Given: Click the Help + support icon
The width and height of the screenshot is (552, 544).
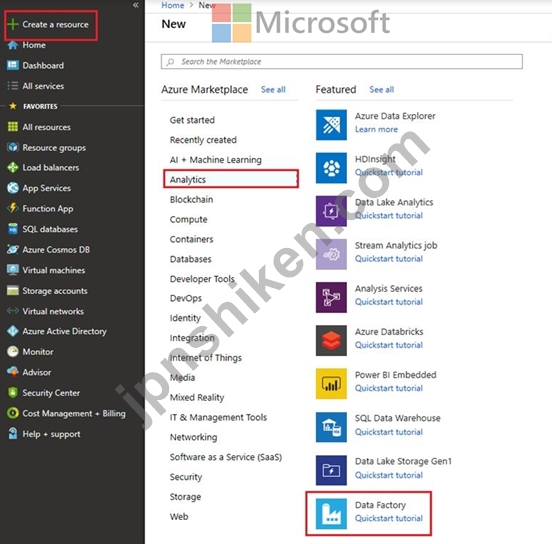Looking at the screenshot, I should pos(13,434).
